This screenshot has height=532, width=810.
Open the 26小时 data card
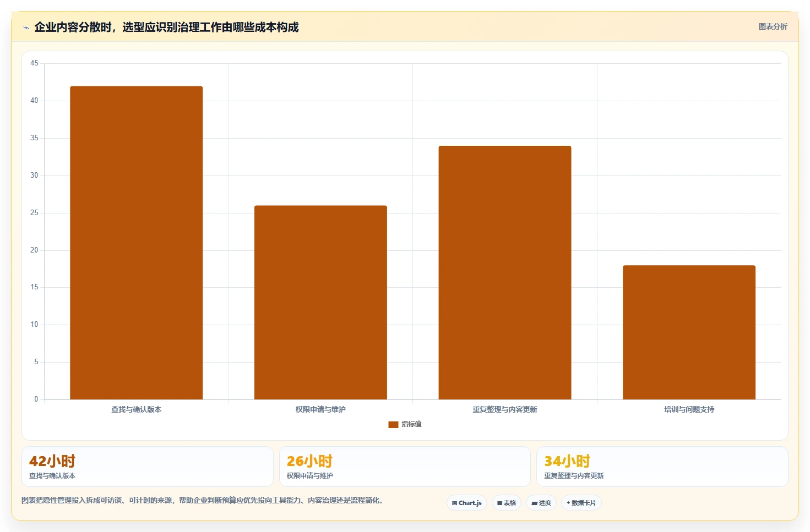click(405, 467)
